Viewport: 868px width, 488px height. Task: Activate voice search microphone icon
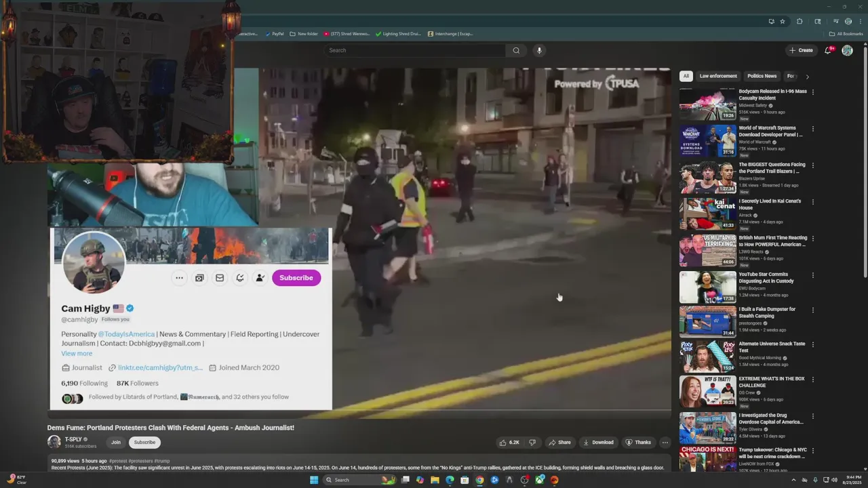(x=539, y=50)
